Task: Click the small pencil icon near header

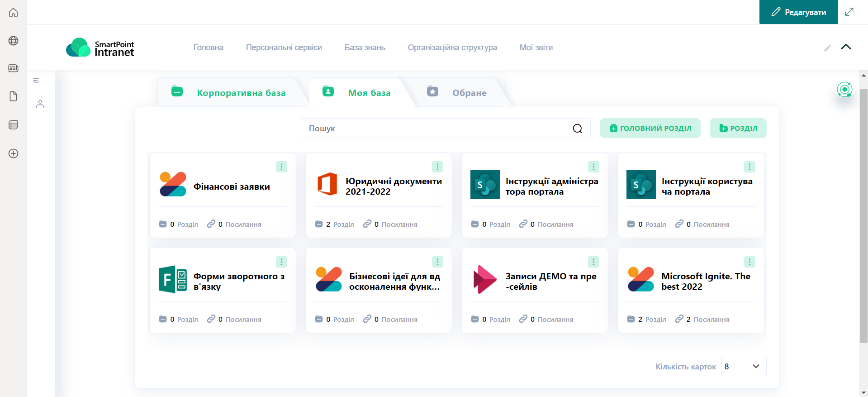Action: [827, 48]
